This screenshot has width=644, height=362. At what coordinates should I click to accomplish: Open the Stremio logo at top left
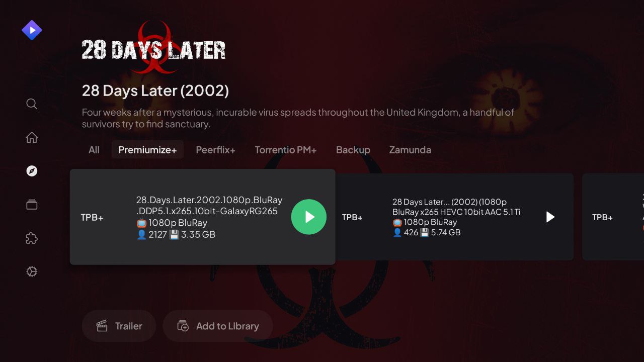32,30
